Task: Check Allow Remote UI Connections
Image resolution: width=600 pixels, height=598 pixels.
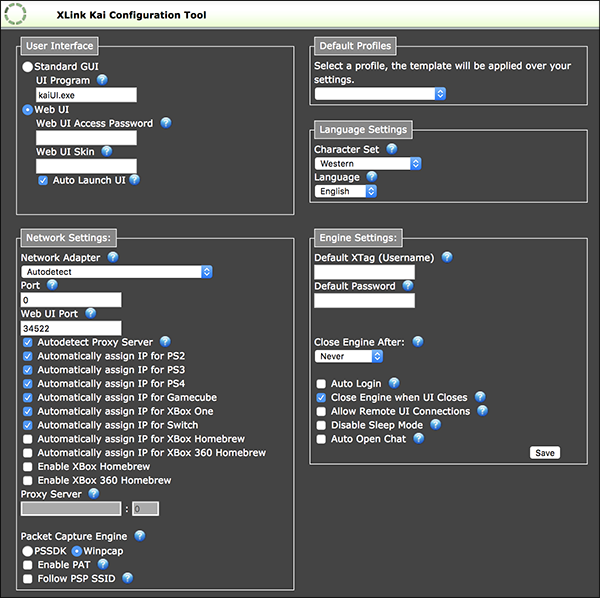Action: click(x=321, y=411)
